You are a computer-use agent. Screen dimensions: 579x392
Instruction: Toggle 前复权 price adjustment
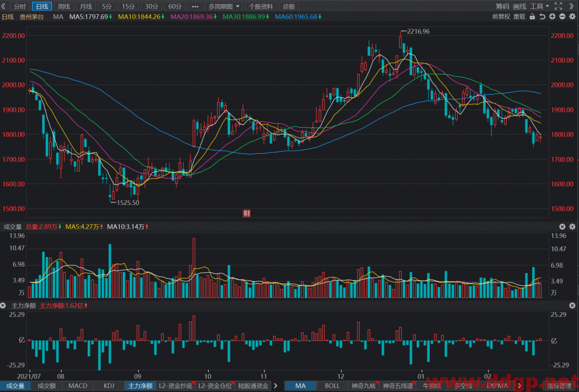[501, 16]
